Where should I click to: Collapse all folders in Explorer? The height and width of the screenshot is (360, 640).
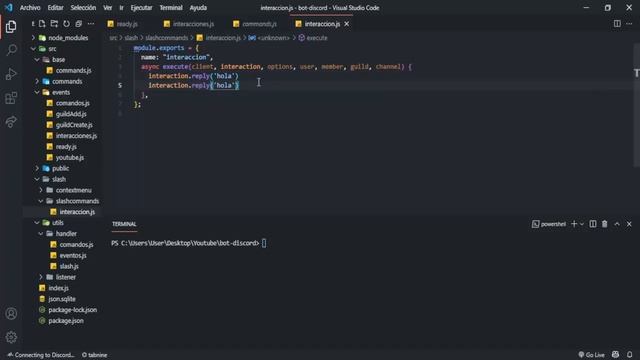point(78,24)
